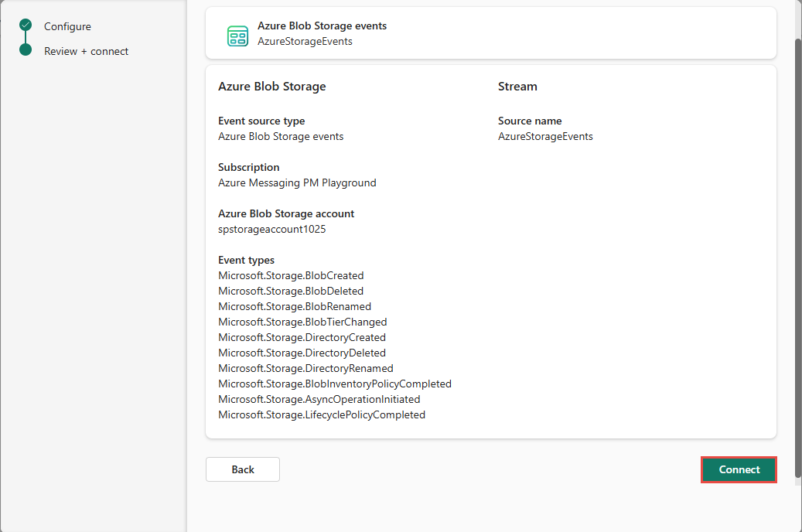Click the Stream section heading
The height and width of the screenshot is (532, 802).
point(517,87)
